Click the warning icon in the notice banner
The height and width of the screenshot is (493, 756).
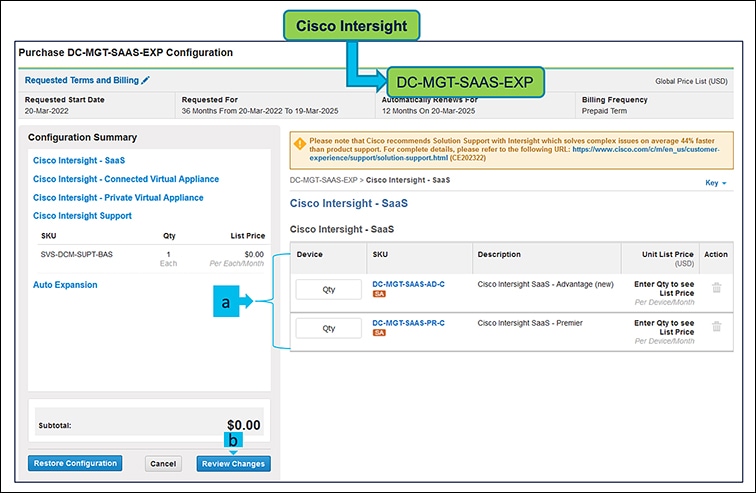[x=299, y=144]
